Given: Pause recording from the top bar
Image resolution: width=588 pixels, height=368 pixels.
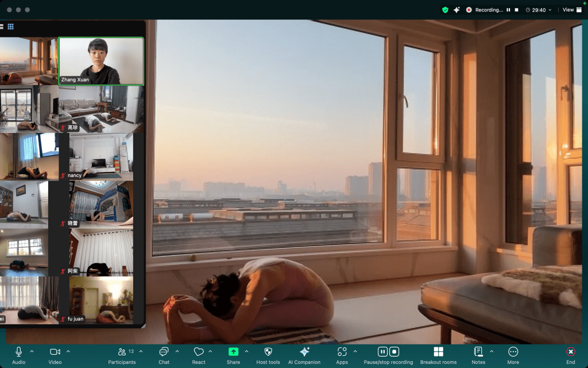Looking at the screenshot, I should [x=508, y=10].
